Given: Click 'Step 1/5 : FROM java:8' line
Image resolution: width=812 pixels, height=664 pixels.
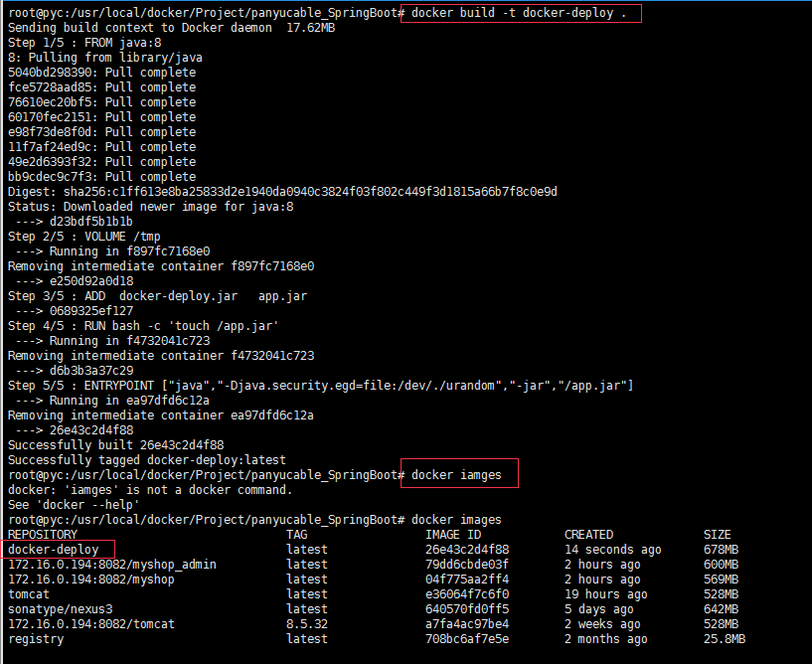Looking at the screenshot, I should click(x=84, y=43).
